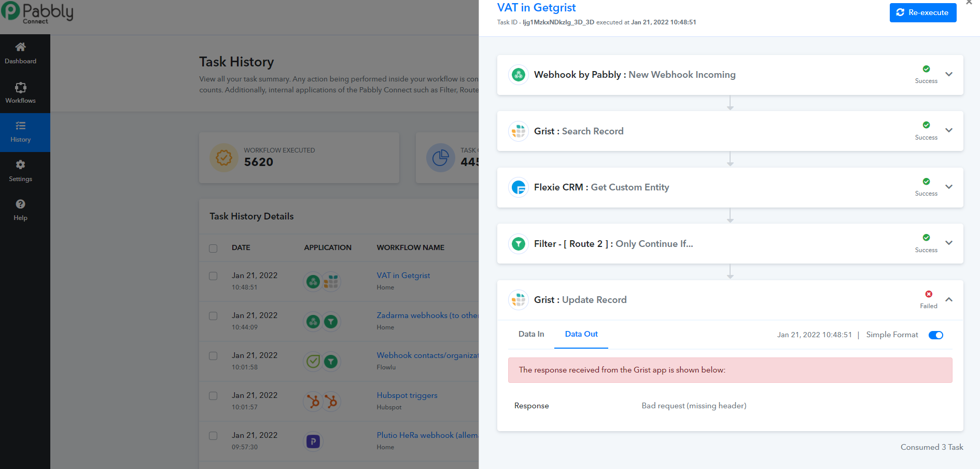This screenshot has width=980, height=469.
Task: Click the Grist icon on the Update Record step
Action: point(519,300)
